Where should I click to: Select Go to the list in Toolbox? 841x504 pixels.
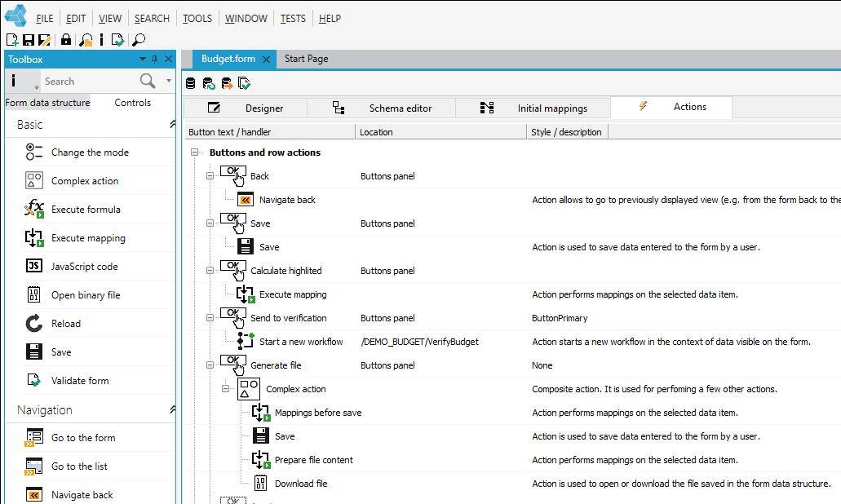(79, 466)
